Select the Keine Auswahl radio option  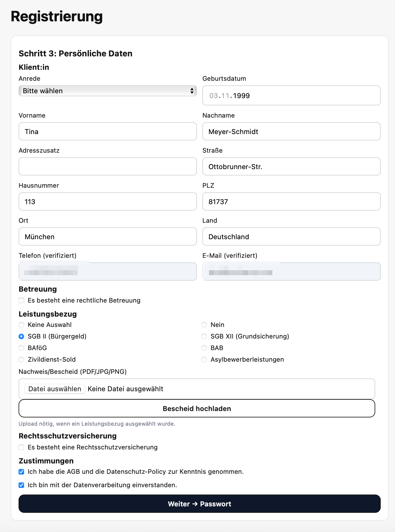21,325
